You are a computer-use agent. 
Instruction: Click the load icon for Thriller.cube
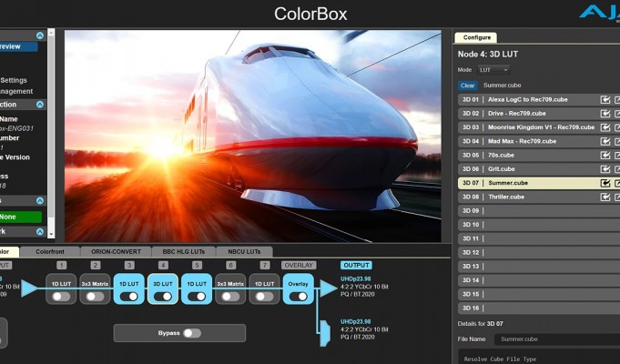click(605, 197)
